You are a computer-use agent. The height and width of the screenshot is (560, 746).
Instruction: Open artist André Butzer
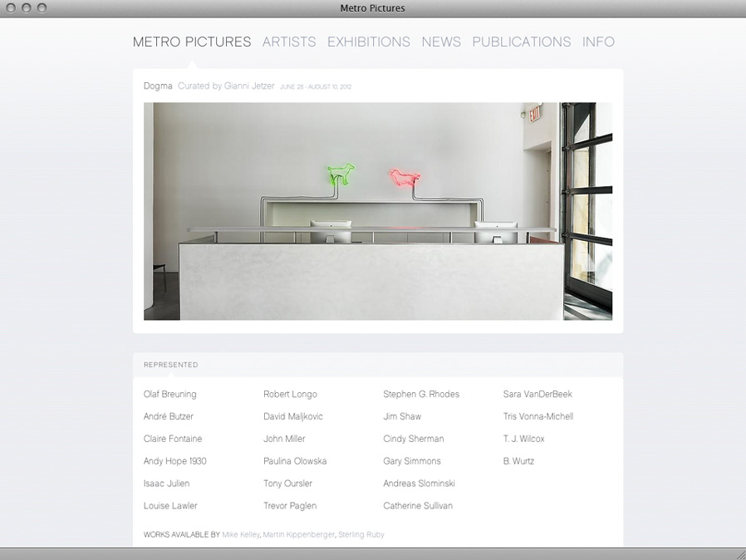pyautogui.click(x=169, y=416)
